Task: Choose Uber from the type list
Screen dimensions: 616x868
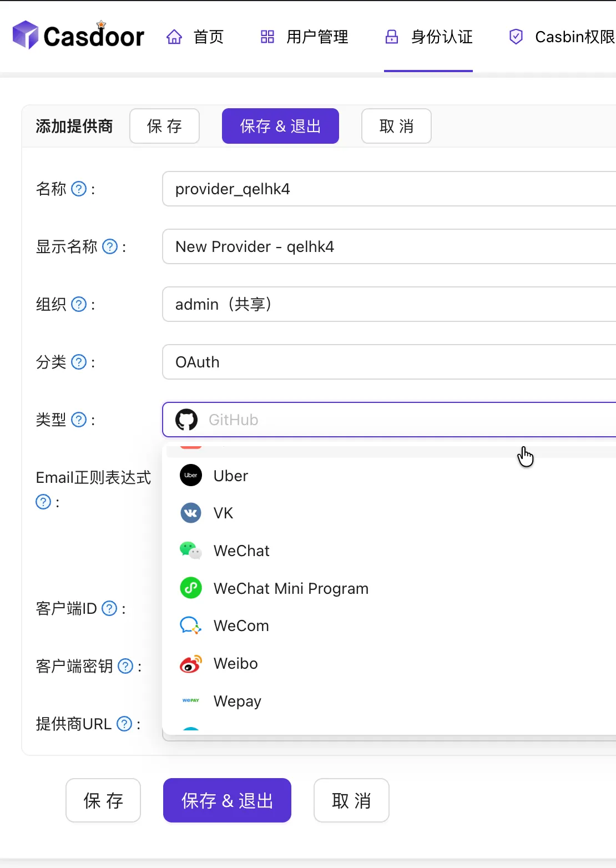Action: click(x=231, y=476)
